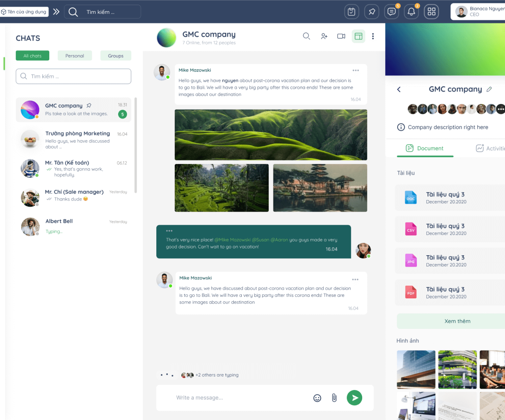Image resolution: width=505 pixels, height=420 pixels.
Task: Click the pin icon in the top bar
Action: point(371,11)
